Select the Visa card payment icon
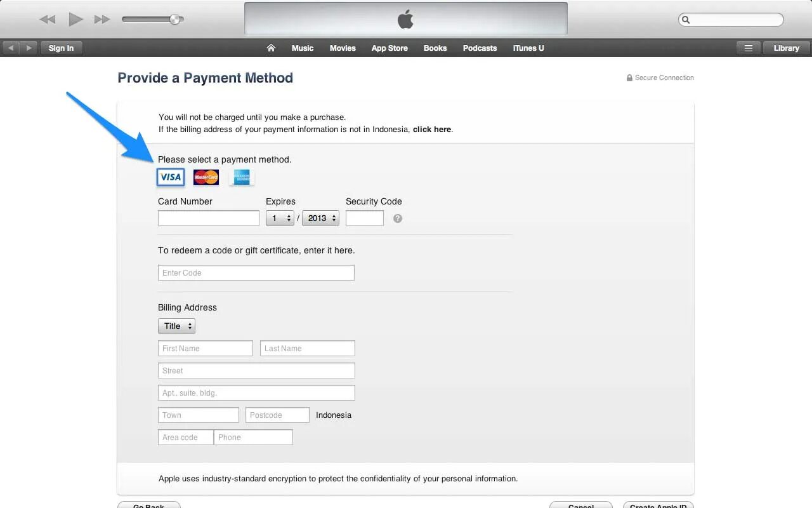This screenshot has height=508, width=812. click(171, 177)
